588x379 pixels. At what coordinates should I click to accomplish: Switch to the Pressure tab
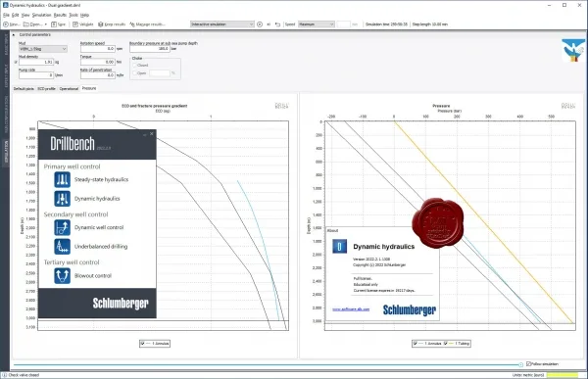(89, 88)
